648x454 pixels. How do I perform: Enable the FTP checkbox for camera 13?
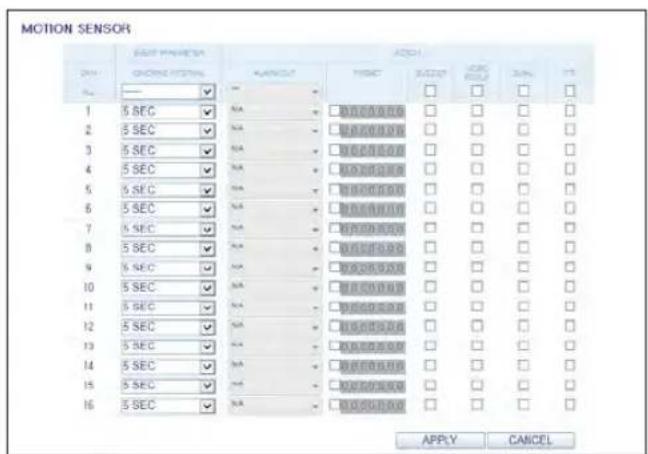570,346
